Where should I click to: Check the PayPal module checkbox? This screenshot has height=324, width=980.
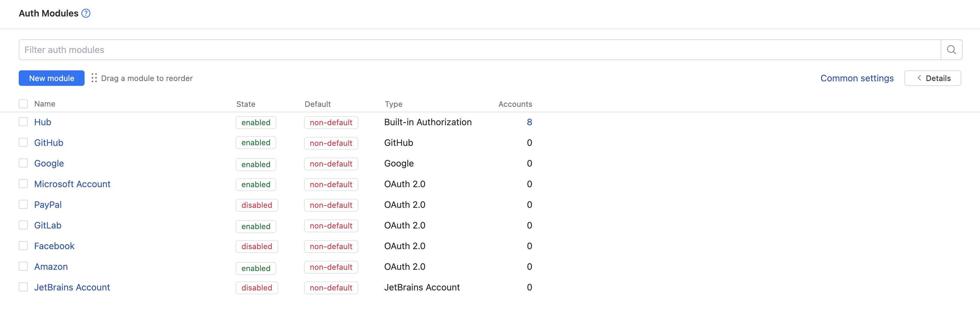point(23,204)
